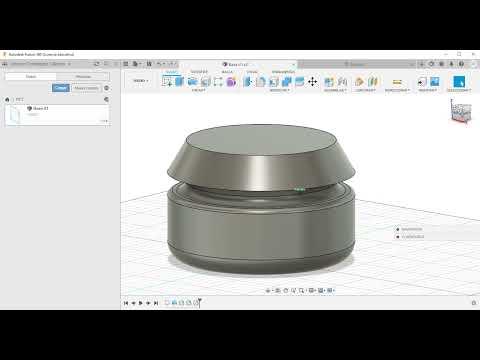Screen dimensions: 480x360
Task: Click the Measure icon in Inspect
Action: click(397, 82)
